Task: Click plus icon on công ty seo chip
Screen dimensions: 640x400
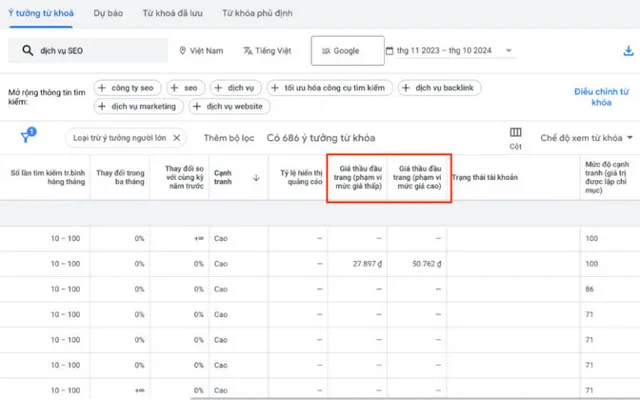Action: point(102,88)
